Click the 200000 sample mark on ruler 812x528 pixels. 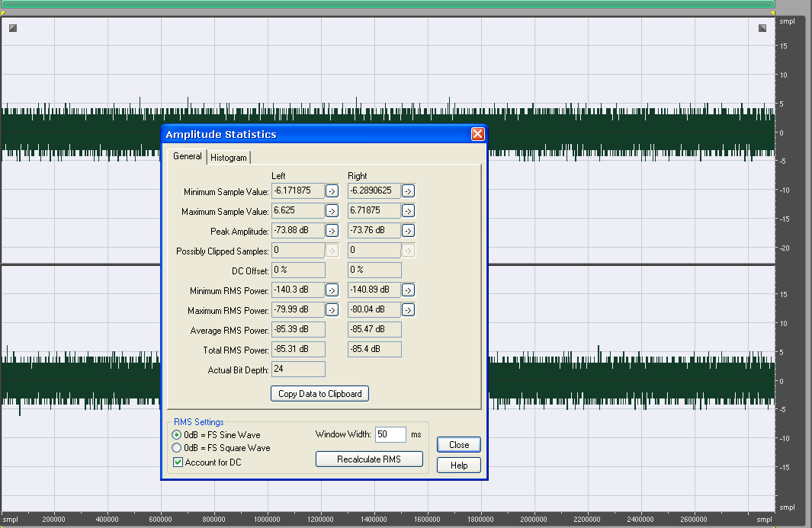(54, 519)
